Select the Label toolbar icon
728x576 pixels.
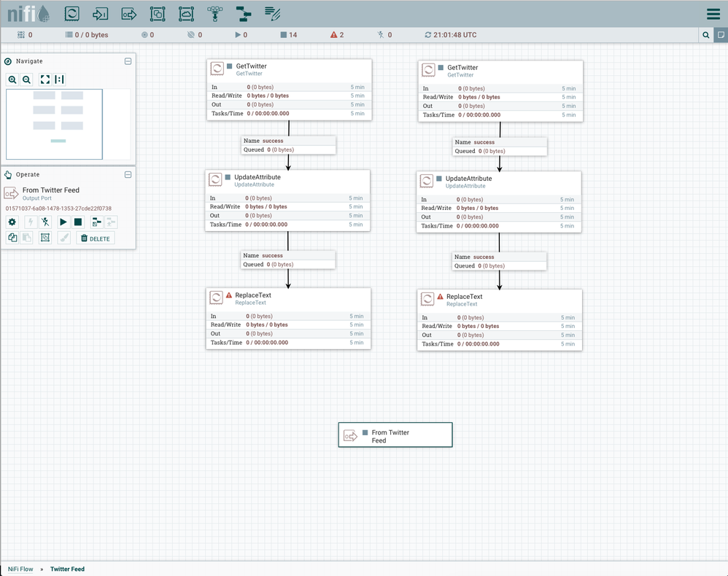point(273,13)
